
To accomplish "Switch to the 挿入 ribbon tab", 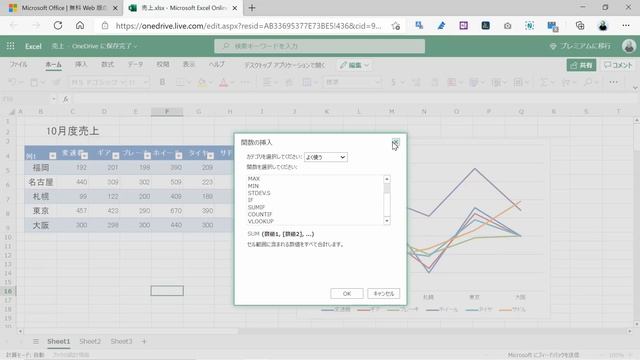I will coord(81,64).
